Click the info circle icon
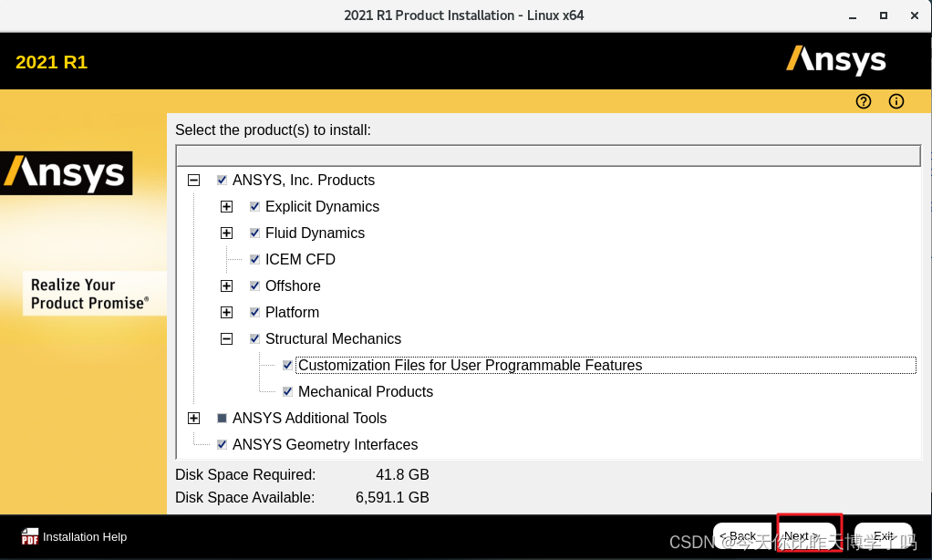 pyautogui.click(x=896, y=101)
